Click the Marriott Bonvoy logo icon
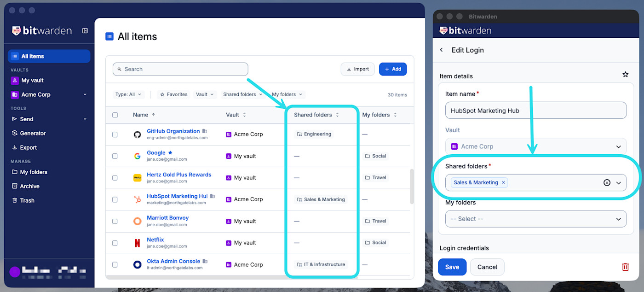Viewport: 644px width, 292px height. pos(137,221)
